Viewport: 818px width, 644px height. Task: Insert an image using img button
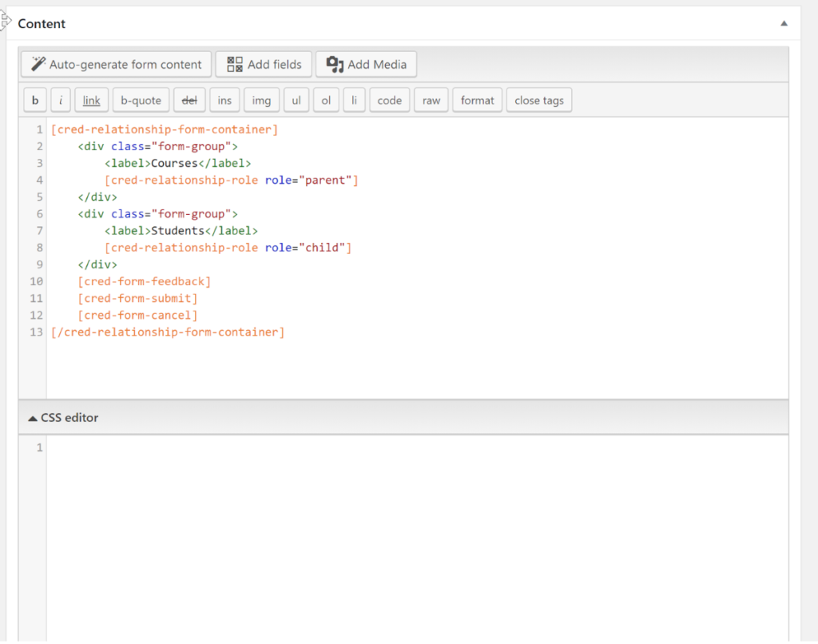click(261, 101)
